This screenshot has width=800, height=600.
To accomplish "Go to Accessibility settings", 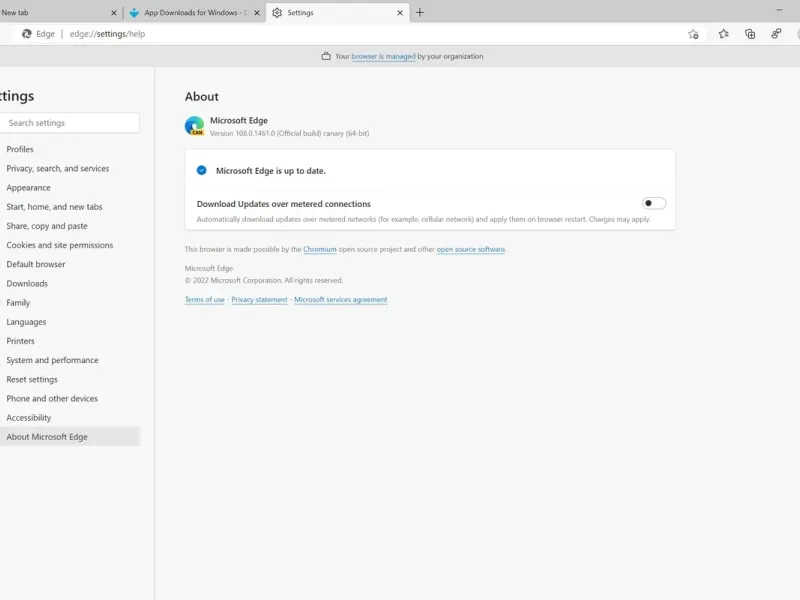I will click(x=29, y=418).
